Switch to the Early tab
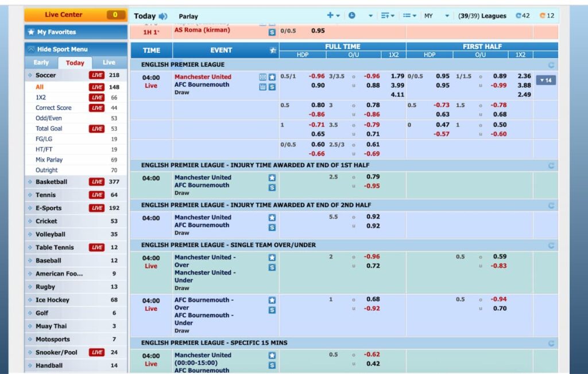The image size is (588, 374). 41,63
